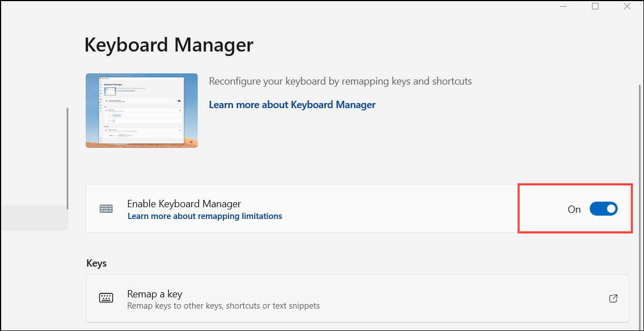
Task: Open Learn more about Keyboard Manager
Action: tap(292, 105)
